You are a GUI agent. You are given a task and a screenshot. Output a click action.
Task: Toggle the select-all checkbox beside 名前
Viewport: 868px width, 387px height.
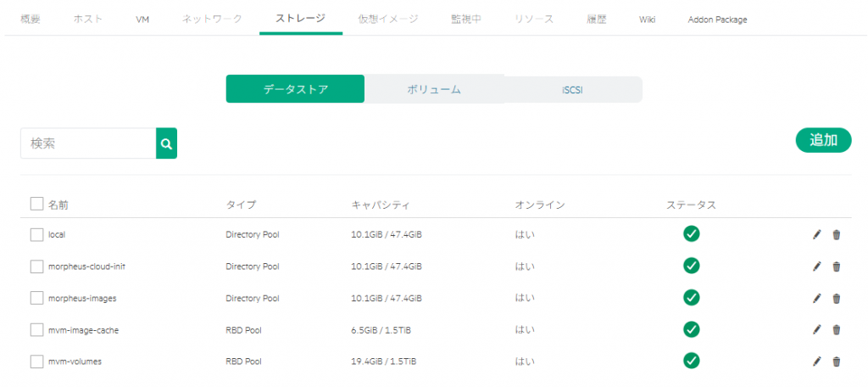pyautogui.click(x=36, y=204)
